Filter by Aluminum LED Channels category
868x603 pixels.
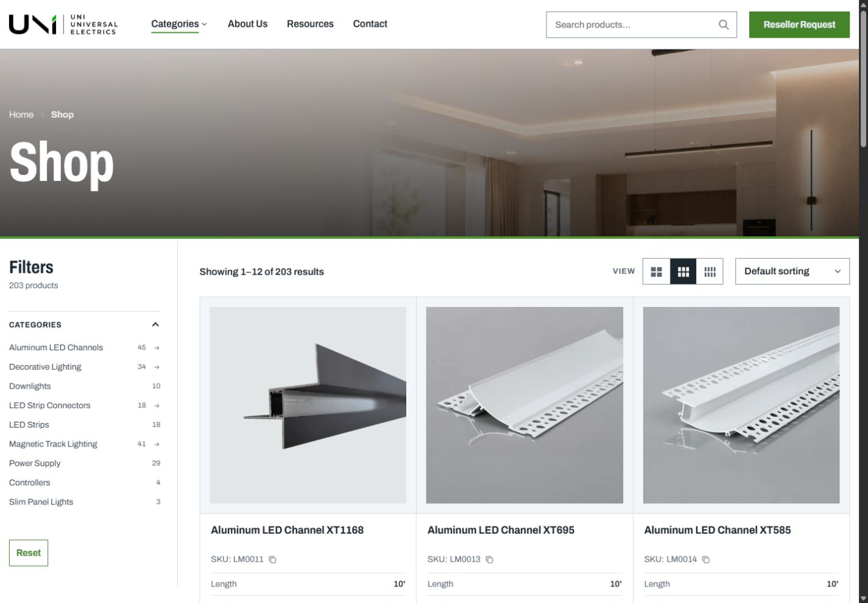coord(56,348)
